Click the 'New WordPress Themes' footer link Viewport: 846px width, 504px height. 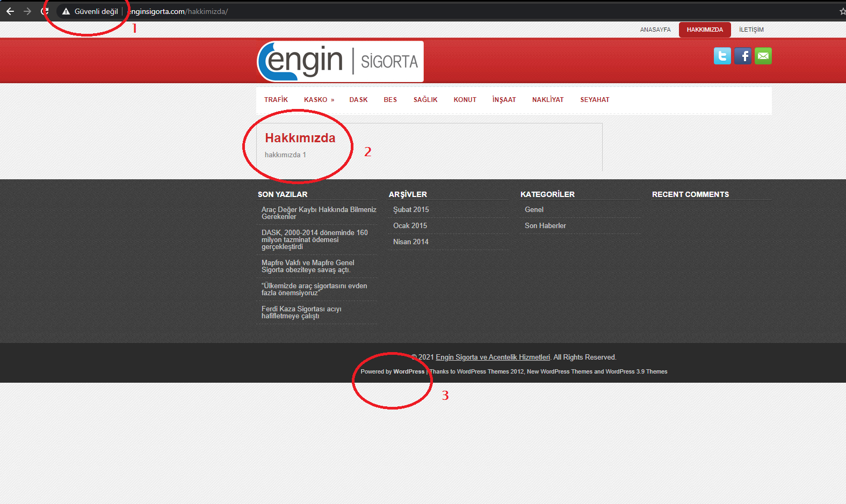(560, 371)
